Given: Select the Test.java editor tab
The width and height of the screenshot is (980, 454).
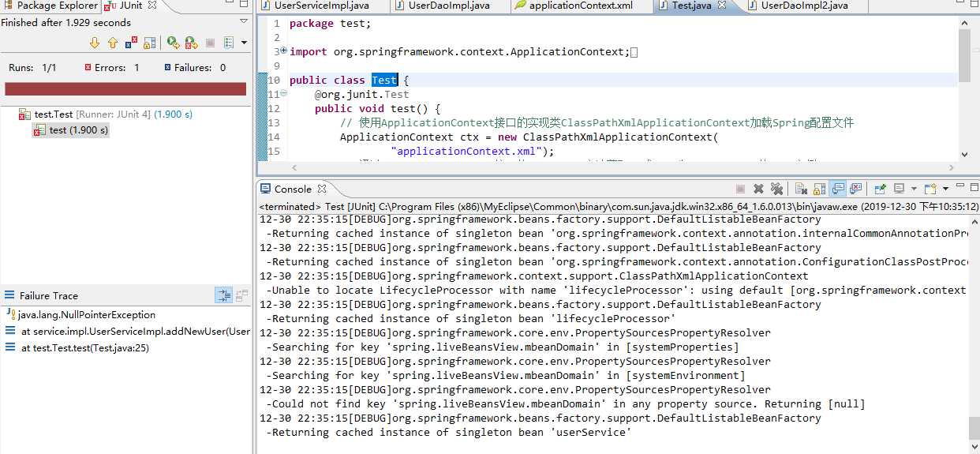Looking at the screenshot, I should pyautogui.click(x=686, y=6).
